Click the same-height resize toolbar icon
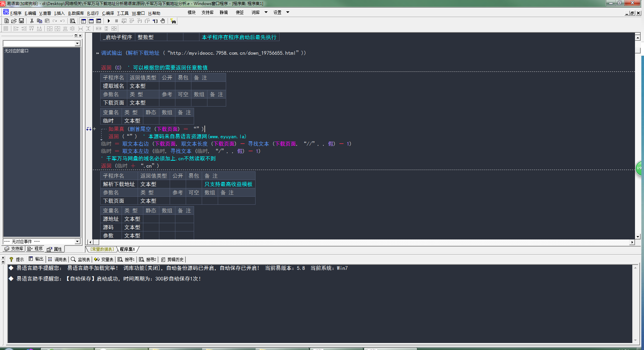 (x=107, y=29)
